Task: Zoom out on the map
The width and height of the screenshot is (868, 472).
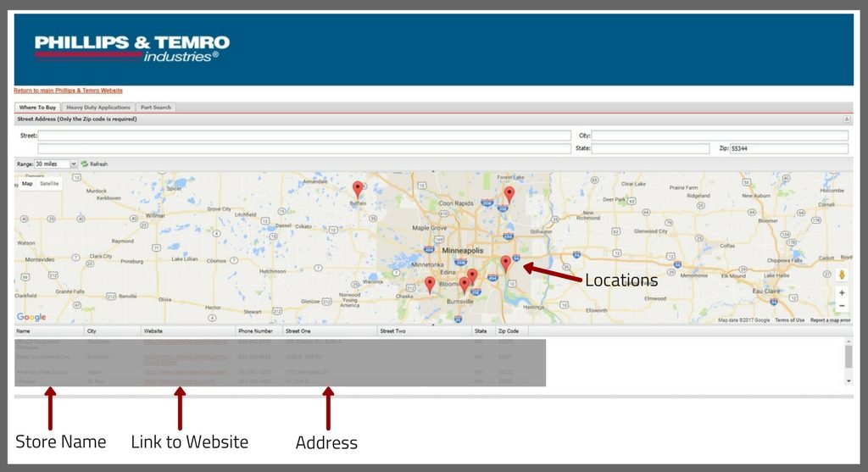Action: (x=842, y=305)
